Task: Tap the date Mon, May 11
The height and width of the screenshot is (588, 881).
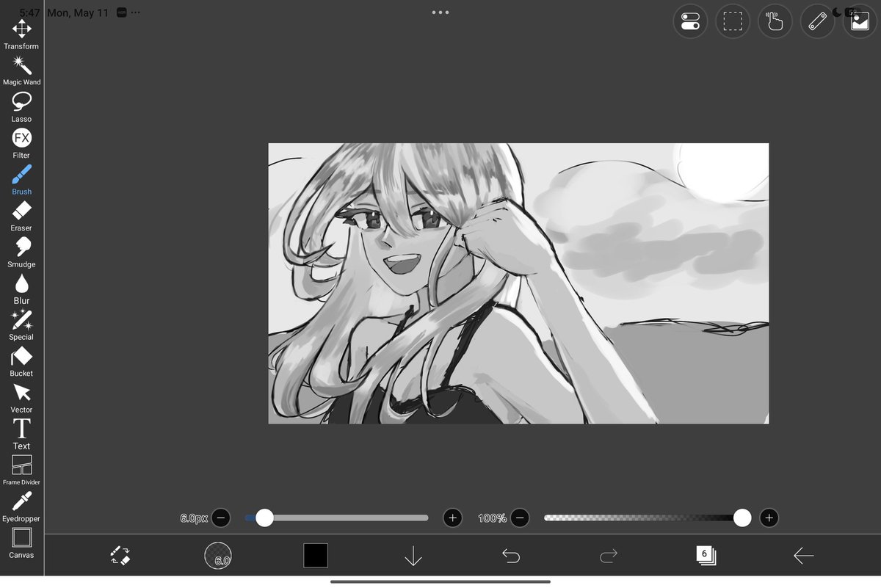Action: pyautogui.click(x=78, y=13)
